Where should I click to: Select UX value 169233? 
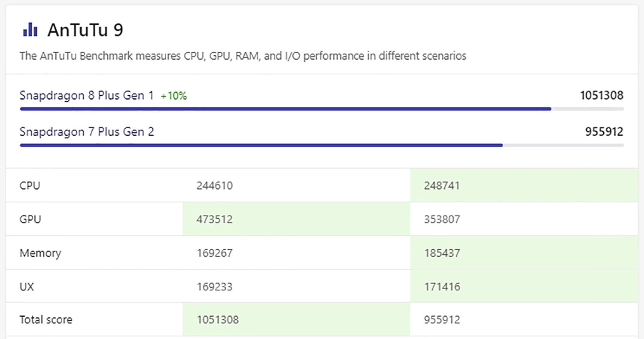pos(215,286)
